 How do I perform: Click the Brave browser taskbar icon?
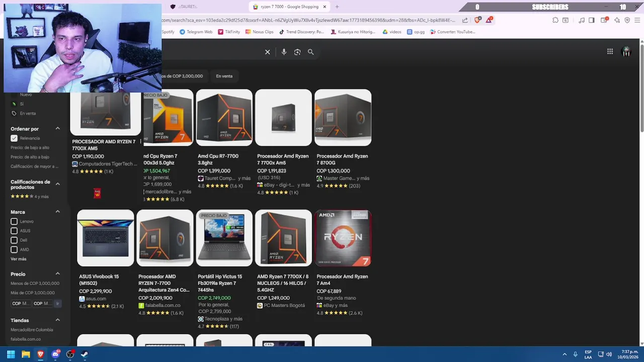coord(40,354)
